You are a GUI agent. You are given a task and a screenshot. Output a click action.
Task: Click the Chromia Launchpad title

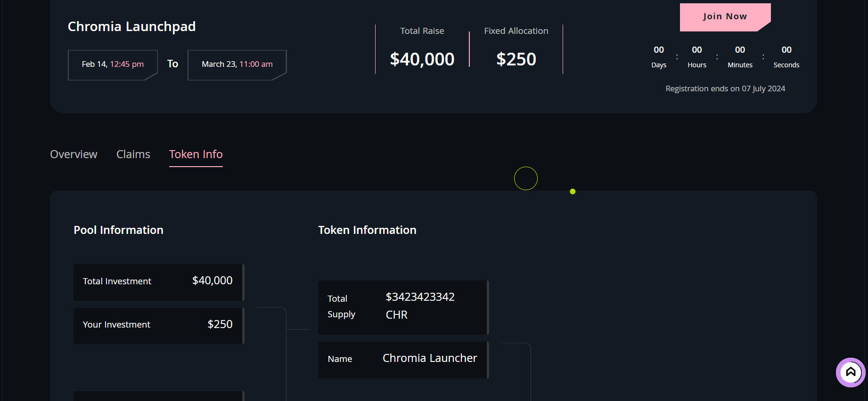point(131,27)
